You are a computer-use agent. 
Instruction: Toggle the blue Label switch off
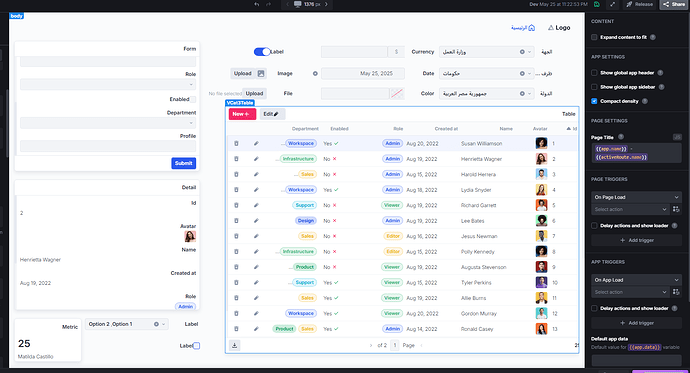coord(262,52)
